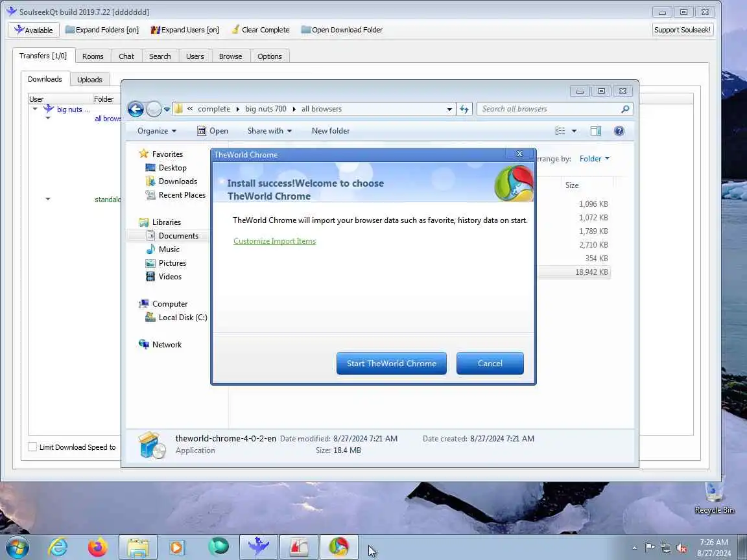Open Customize Import Items link

click(274, 241)
